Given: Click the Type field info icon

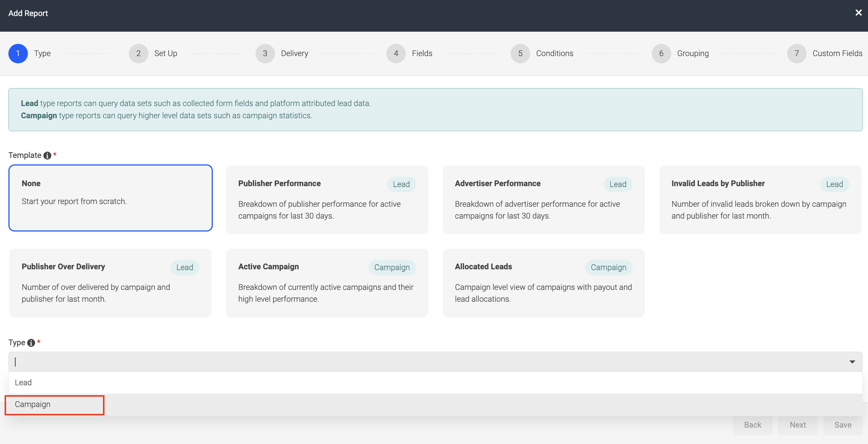Looking at the screenshot, I should click(x=31, y=343).
